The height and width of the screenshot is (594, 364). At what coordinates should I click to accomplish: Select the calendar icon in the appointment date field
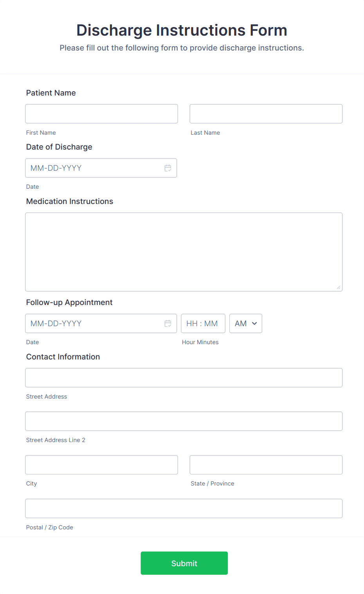click(x=168, y=323)
